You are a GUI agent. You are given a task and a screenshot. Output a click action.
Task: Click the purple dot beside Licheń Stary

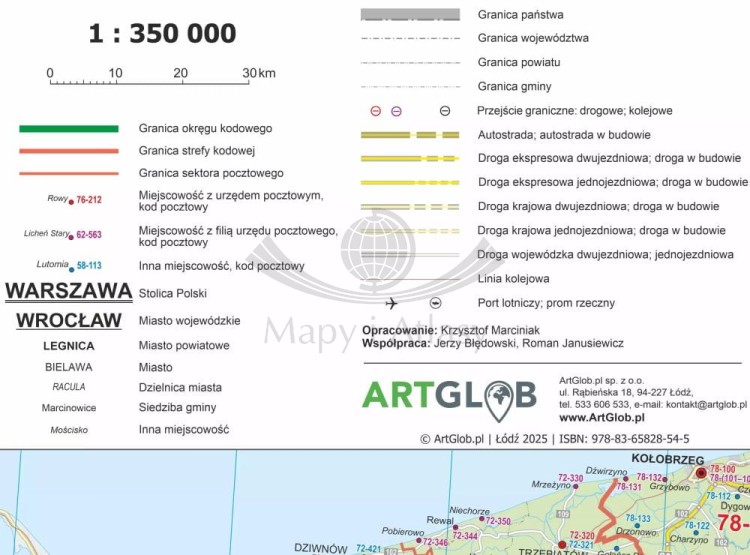pos(72,237)
